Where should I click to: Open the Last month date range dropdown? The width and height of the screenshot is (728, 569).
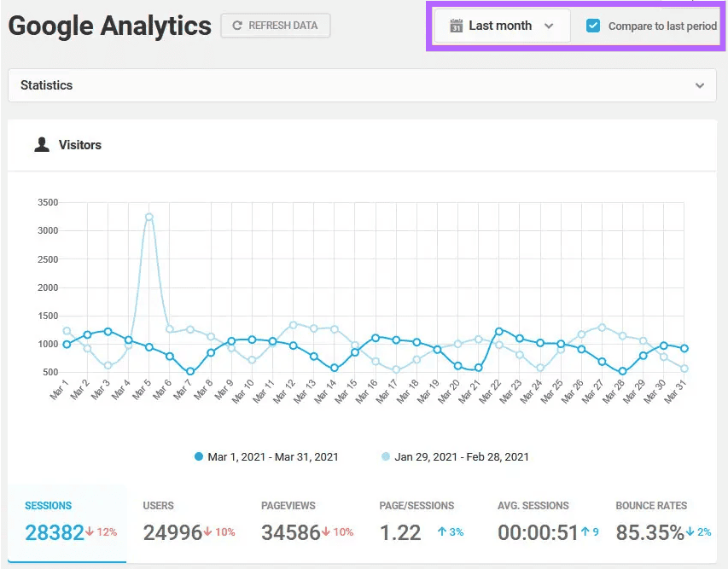point(502,26)
